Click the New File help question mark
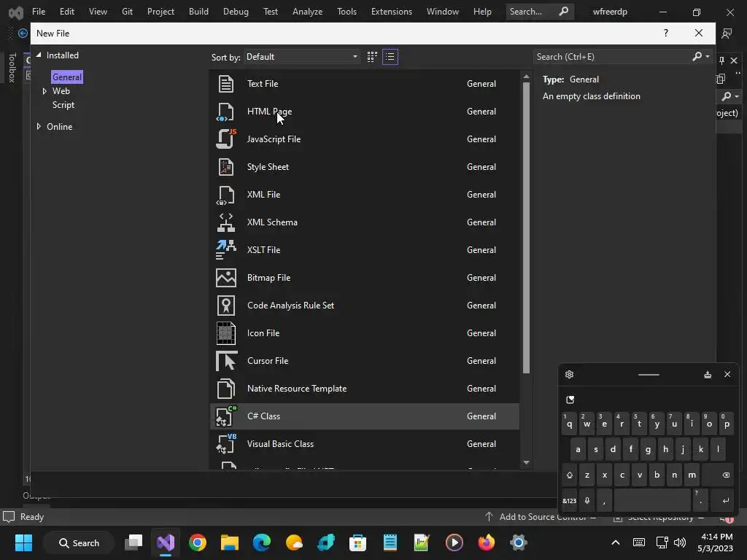 click(x=665, y=33)
